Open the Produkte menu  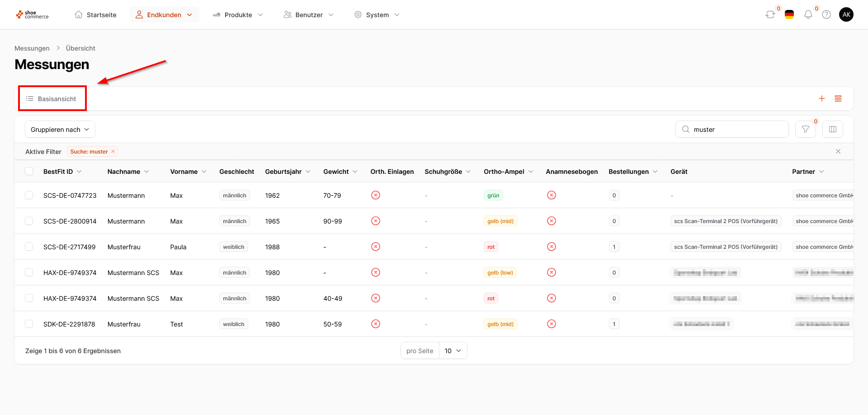pos(238,14)
